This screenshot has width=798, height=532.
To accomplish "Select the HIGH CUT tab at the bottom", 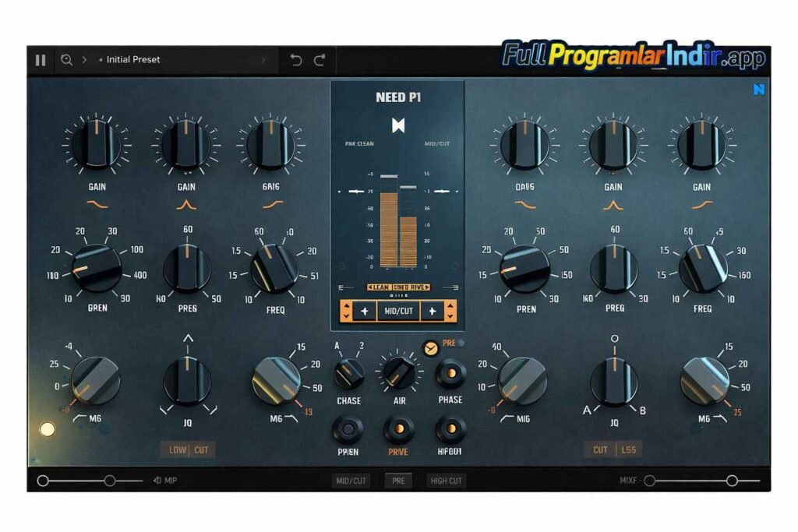I will pyautogui.click(x=446, y=481).
